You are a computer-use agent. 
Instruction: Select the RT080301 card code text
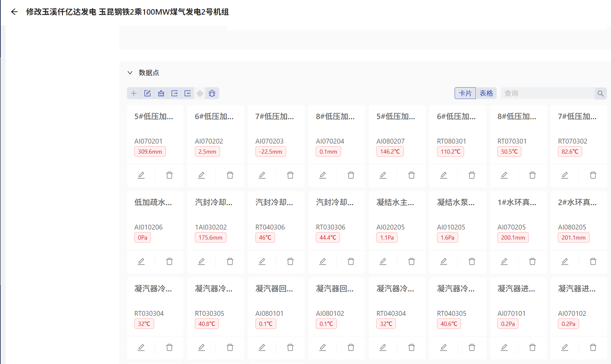coord(451,141)
